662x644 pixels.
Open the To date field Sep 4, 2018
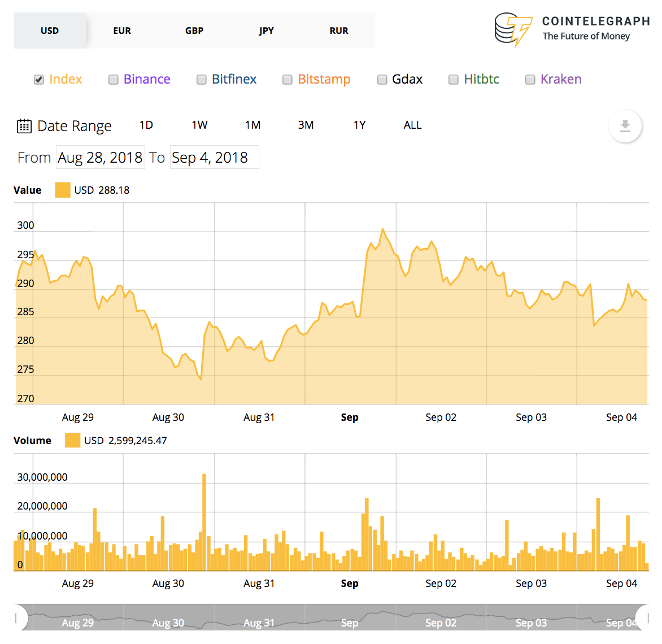pyautogui.click(x=215, y=157)
